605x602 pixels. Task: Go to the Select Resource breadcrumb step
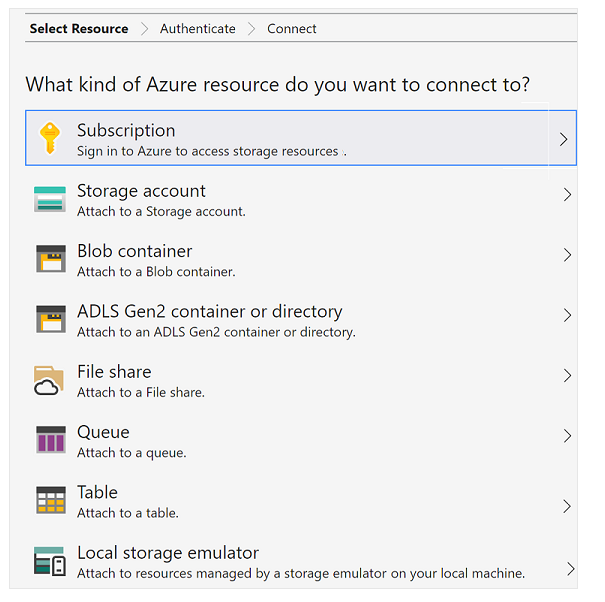tap(79, 29)
